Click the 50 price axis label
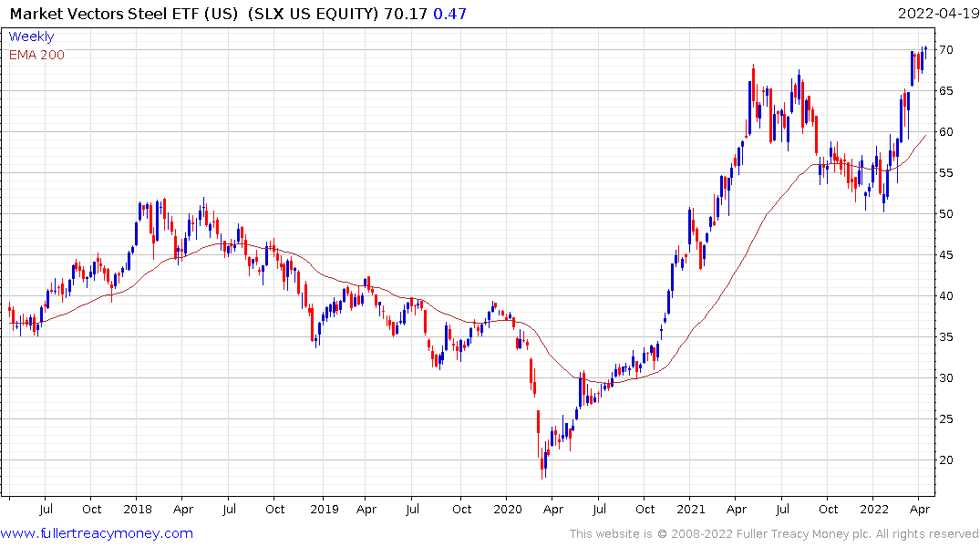The height and width of the screenshot is (547, 980). coord(946,214)
